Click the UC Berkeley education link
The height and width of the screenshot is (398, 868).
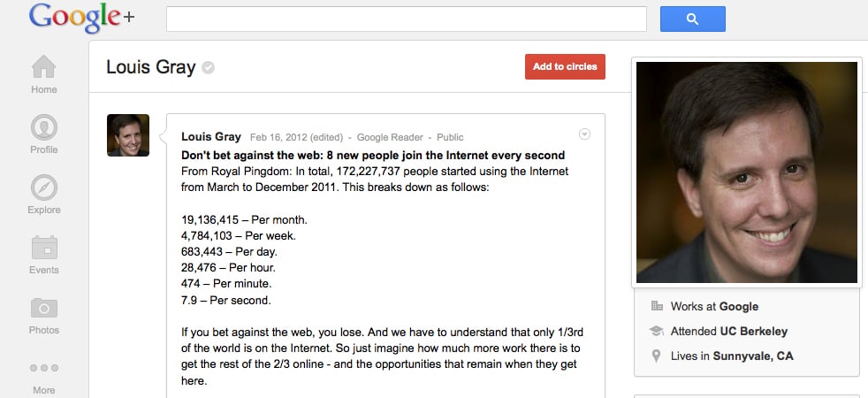(x=753, y=332)
